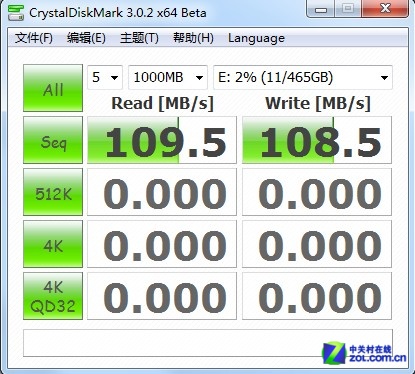This screenshot has height=374, width=415.
Task: Open the 帮助(H) menu
Action: (193, 38)
